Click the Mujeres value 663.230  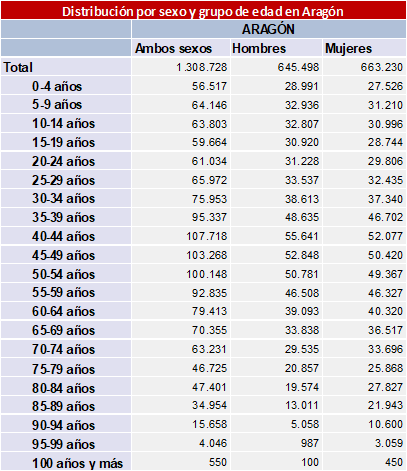pyautogui.click(x=382, y=67)
